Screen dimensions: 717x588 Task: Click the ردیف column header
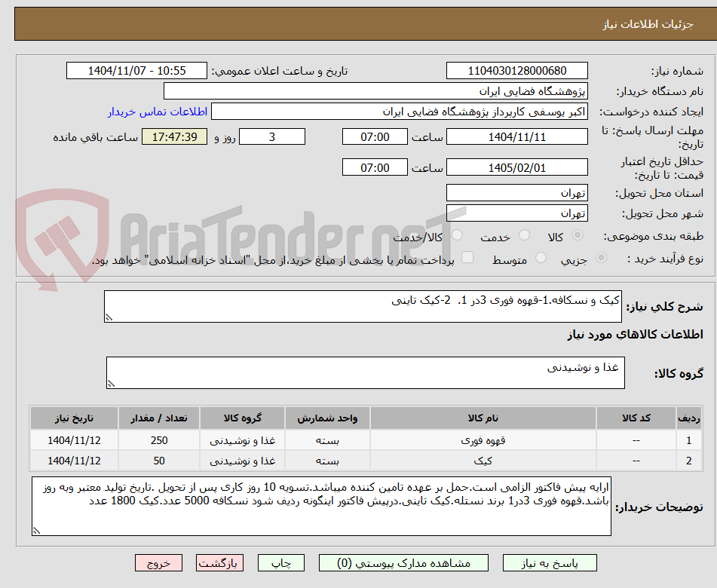688,418
